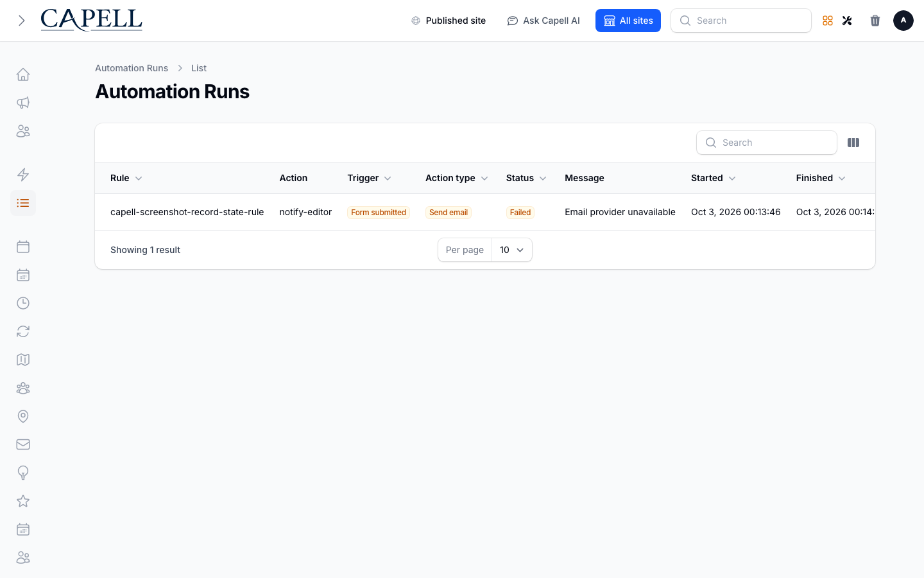Open the user avatar menu
The width and height of the screenshot is (924, 578).
pyautogui.click(x=903, y=21)
